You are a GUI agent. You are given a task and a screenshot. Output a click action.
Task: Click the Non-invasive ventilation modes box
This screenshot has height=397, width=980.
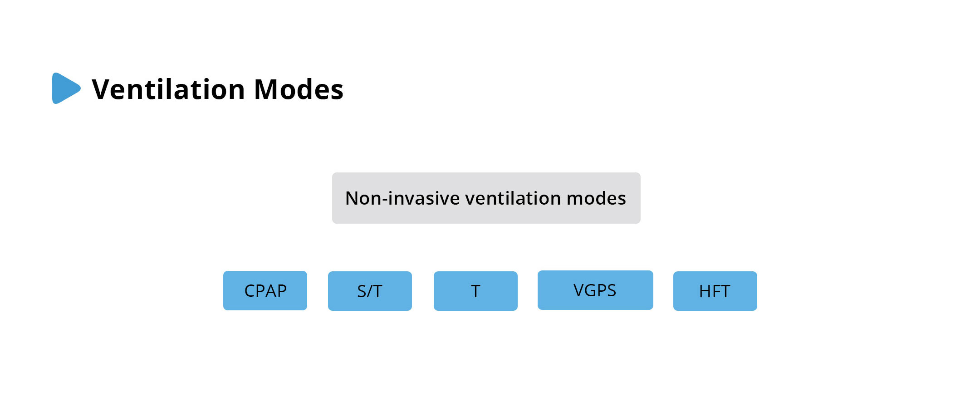[x=486, y=198]
